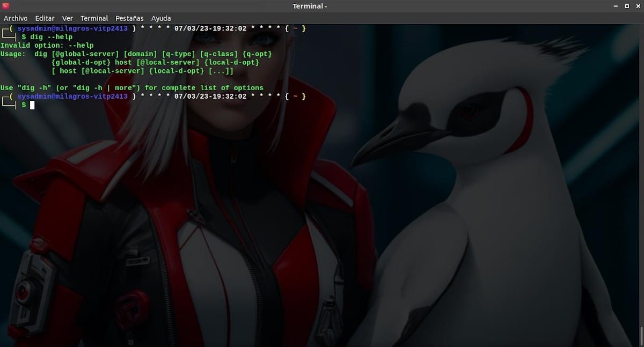Screen dimensions: 644x347
Task: Click the 'Invalid option: --help' line
Action: click(47, 46)
